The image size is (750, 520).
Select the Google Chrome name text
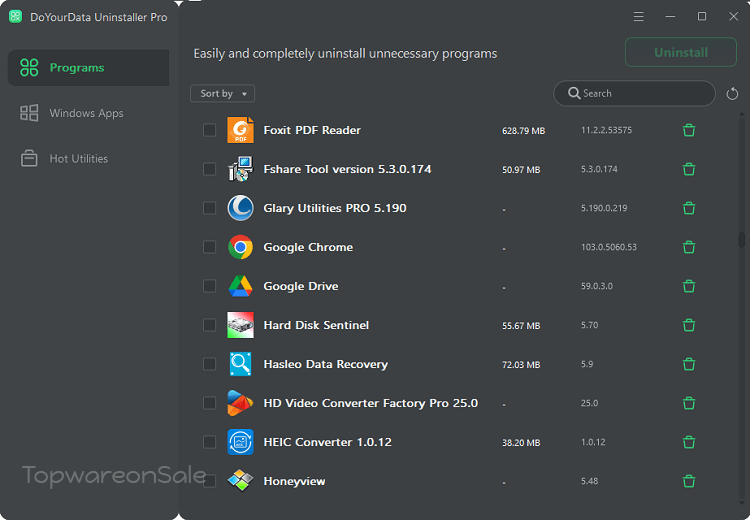pos(308,247)
